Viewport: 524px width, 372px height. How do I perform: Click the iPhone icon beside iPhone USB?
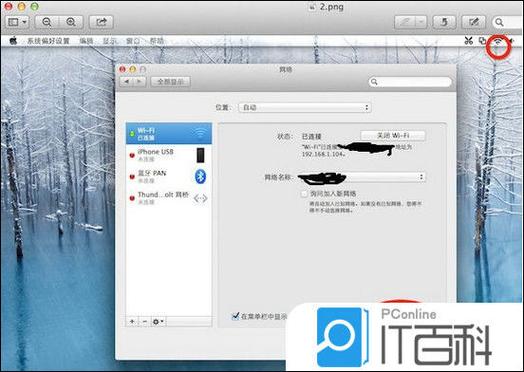pos(200,155)
